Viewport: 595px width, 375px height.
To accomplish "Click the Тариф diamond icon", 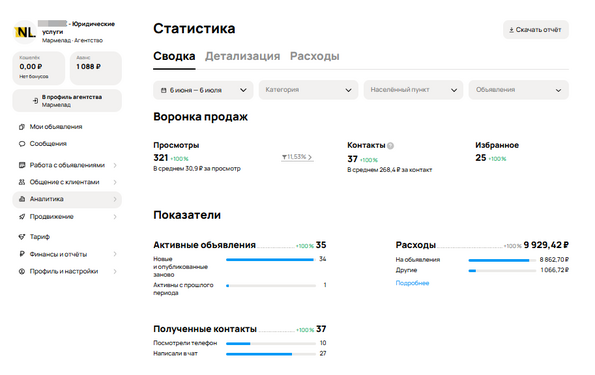I will tap(22, 237).
